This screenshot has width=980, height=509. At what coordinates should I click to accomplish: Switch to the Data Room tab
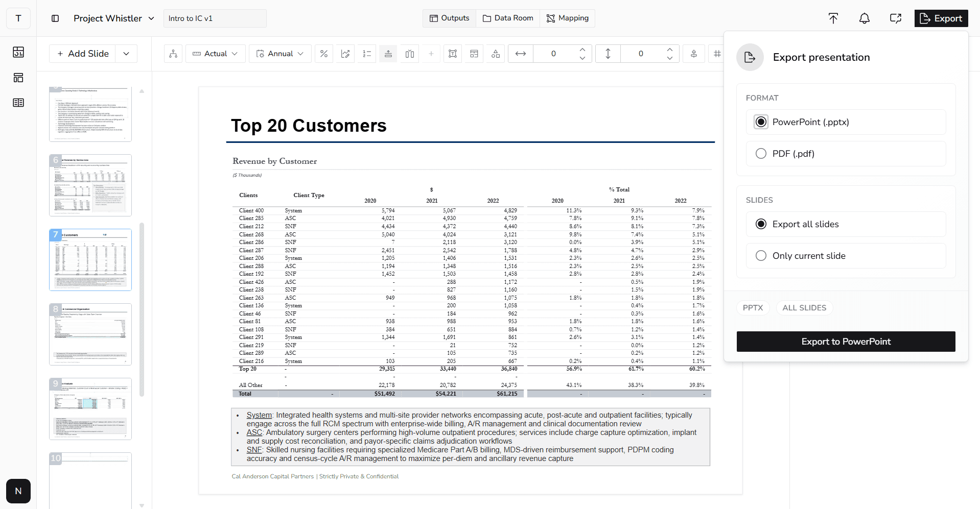(507, 18)
